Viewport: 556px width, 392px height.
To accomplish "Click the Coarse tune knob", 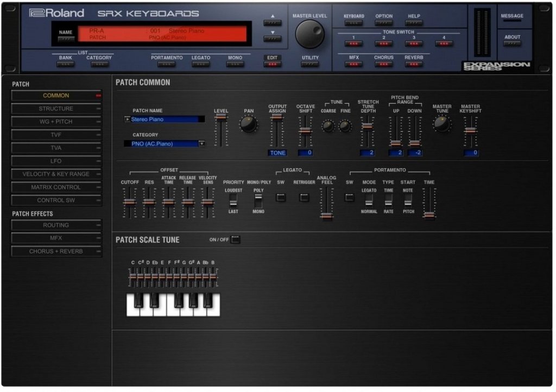I will click(328, 126).
